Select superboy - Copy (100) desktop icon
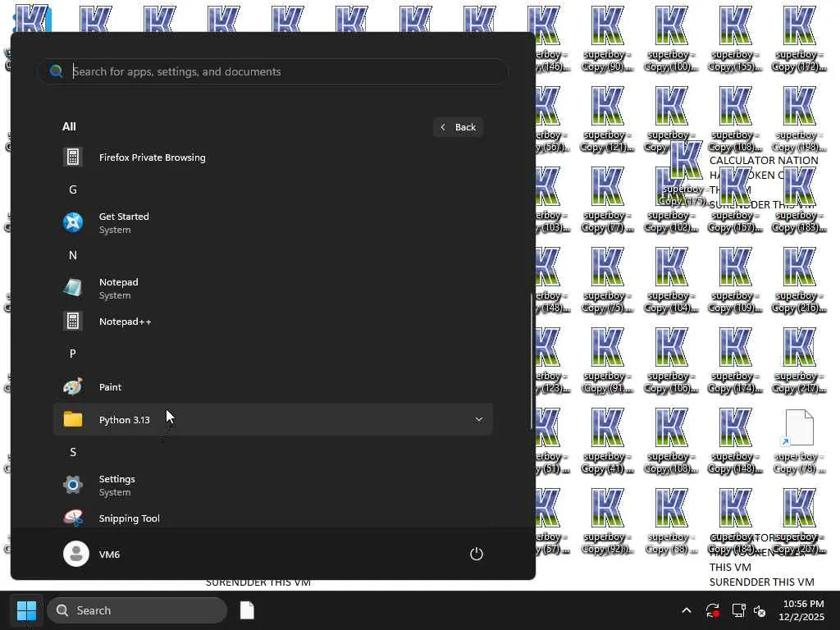Image resolution: width=840 pixels, height=630 pixels. [x=671, y=39]
